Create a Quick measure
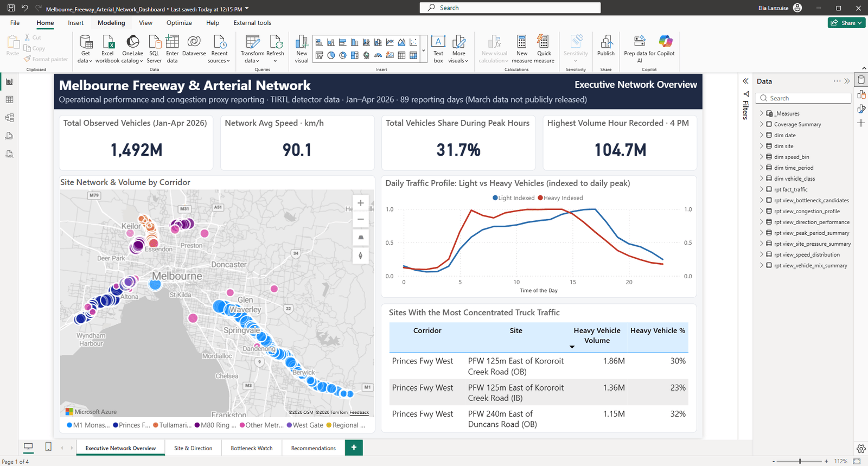Viewport: 868px width, 466px height. point(544,49)
